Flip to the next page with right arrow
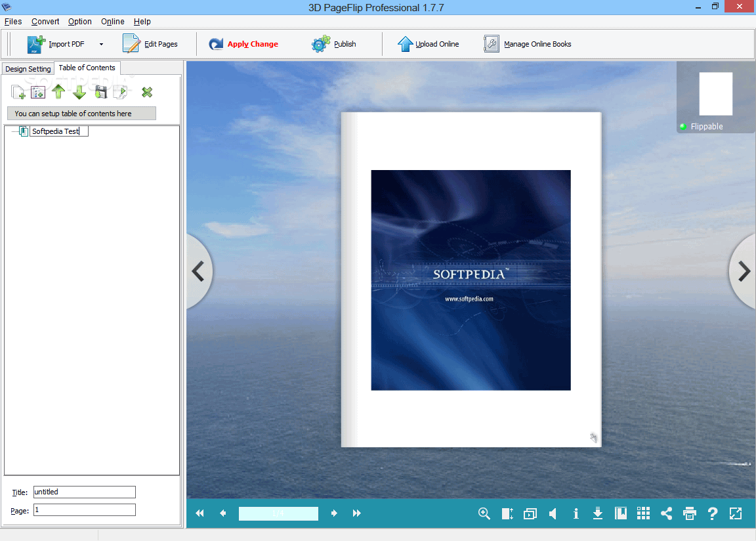 coord(744,271)
